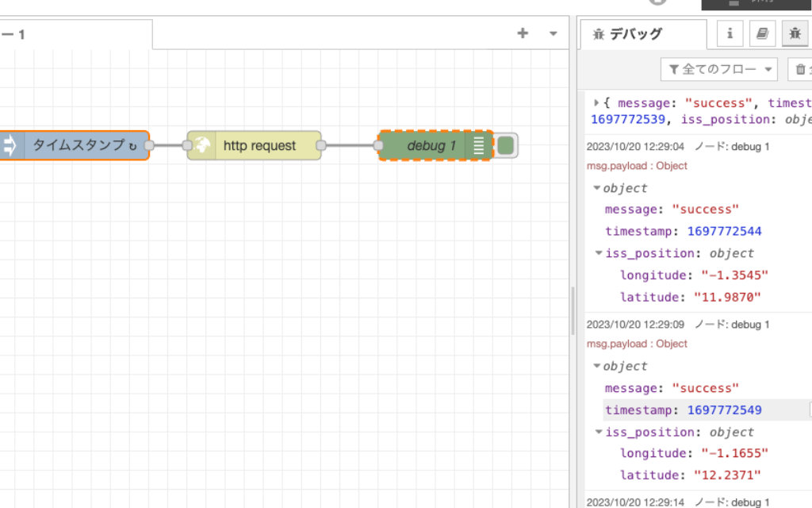
Task: Clear debug messages using the trash icon
Action: [x=801, y=69]
